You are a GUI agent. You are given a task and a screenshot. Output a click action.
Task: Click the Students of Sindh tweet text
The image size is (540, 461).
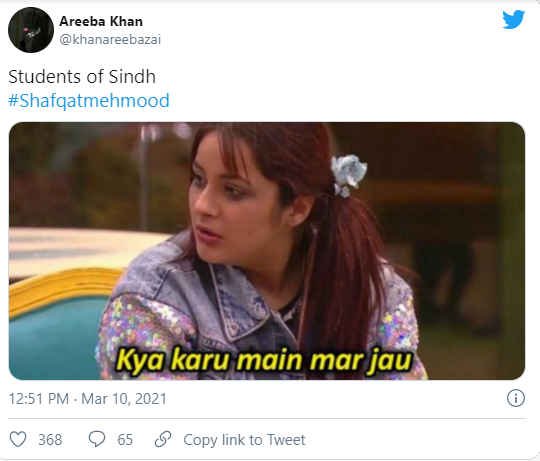click(82, 76)
